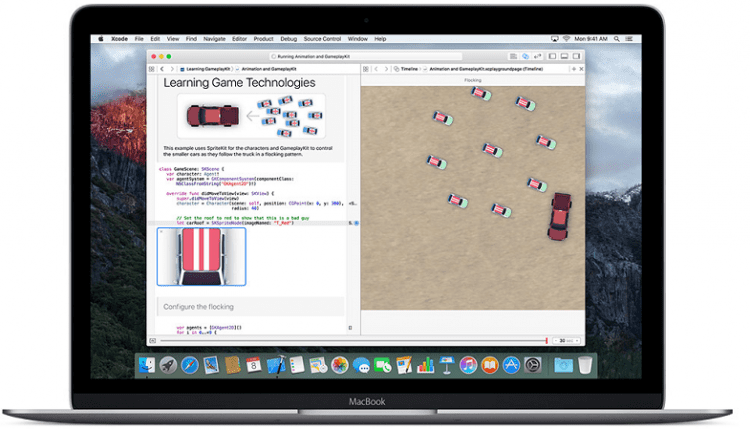Image resolution: width=750 pixels, height=430 pixels.
Task: Open Spotlight search from menu bar
Action: coord(617,39)
